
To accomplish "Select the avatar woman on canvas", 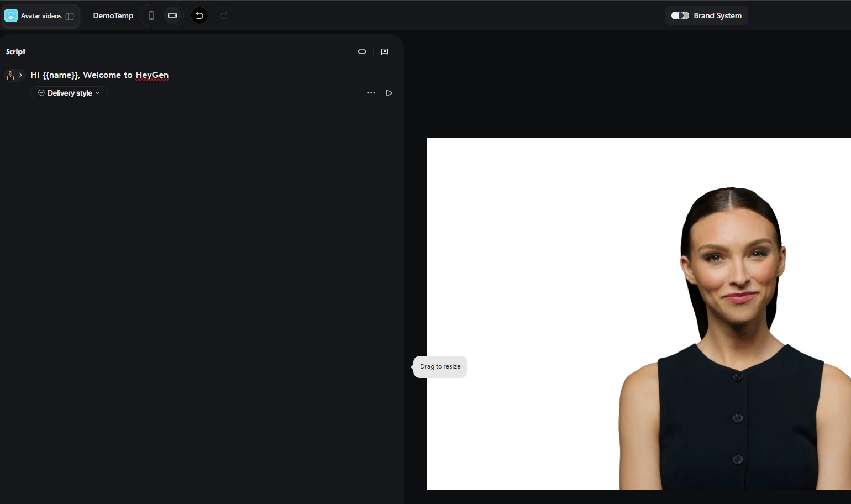I will 735,338.
